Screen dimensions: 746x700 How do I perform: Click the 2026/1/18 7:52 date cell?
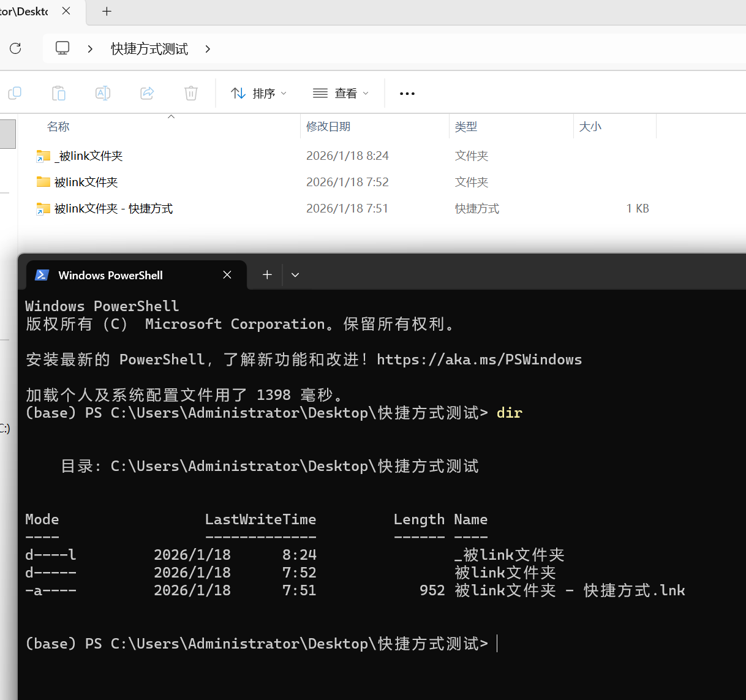347,183
